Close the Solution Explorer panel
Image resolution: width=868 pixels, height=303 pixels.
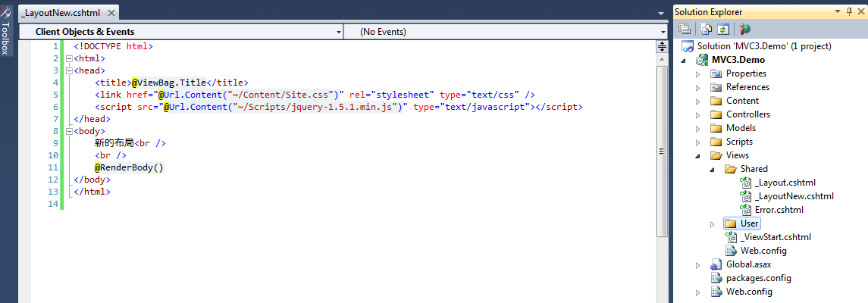pyautogui.click(x=861, y=11)
